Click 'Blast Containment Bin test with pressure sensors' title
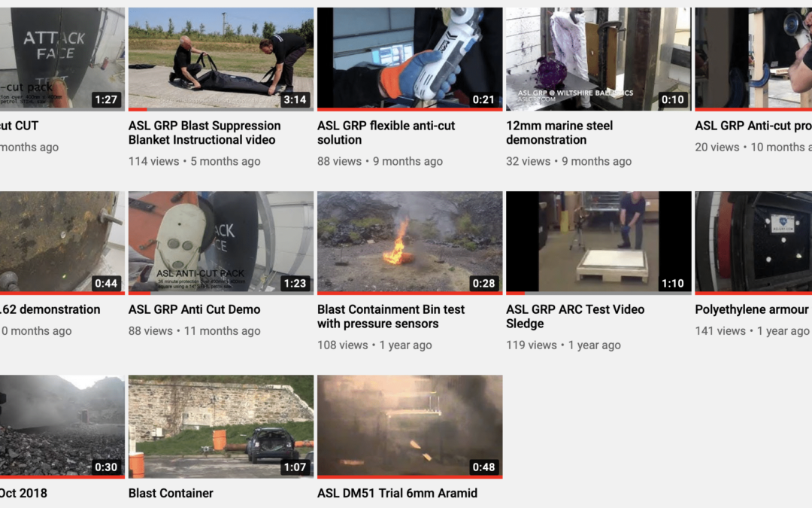This screenshot has width=812, height=508. click(391, 316)
